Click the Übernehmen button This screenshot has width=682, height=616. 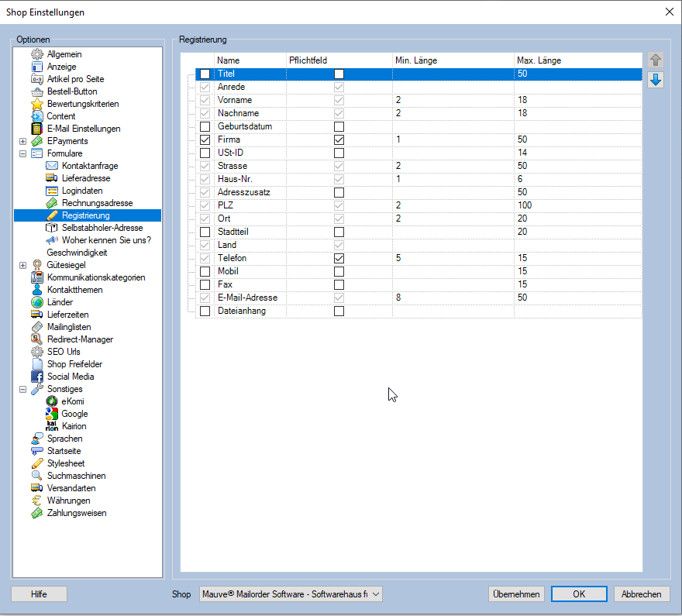click(x=515, y=594)
